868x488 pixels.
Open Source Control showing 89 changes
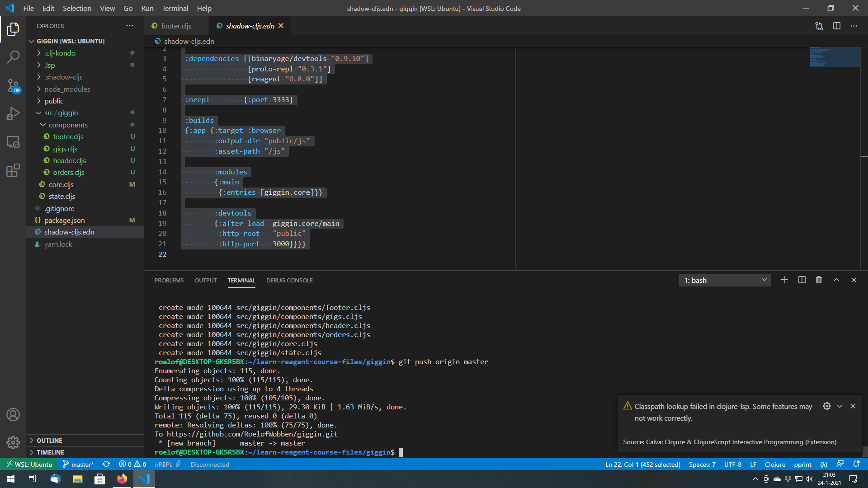pos(13,86)
